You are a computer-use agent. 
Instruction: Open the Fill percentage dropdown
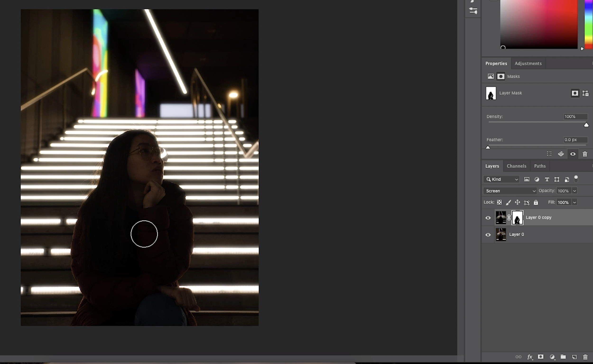pos(574,202)
